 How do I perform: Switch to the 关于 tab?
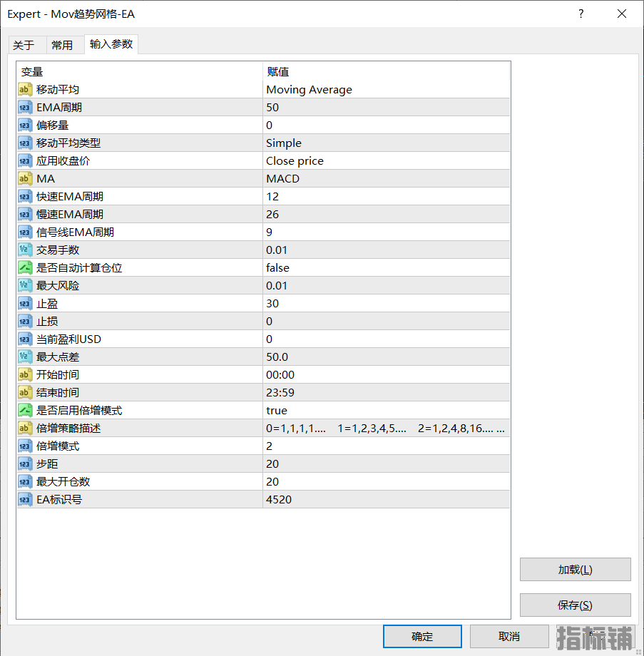pos(24,45)
